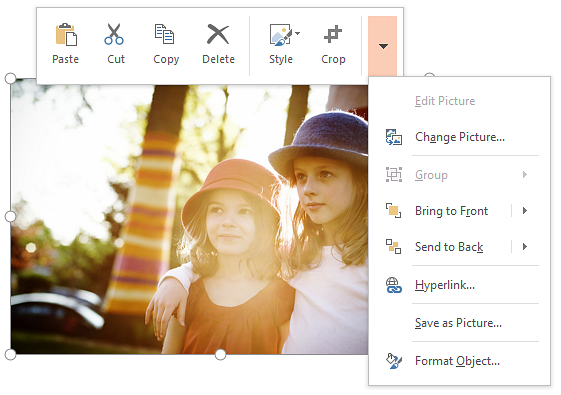Click the Paste label
The image size is (561, 395).
click(65, 59)
